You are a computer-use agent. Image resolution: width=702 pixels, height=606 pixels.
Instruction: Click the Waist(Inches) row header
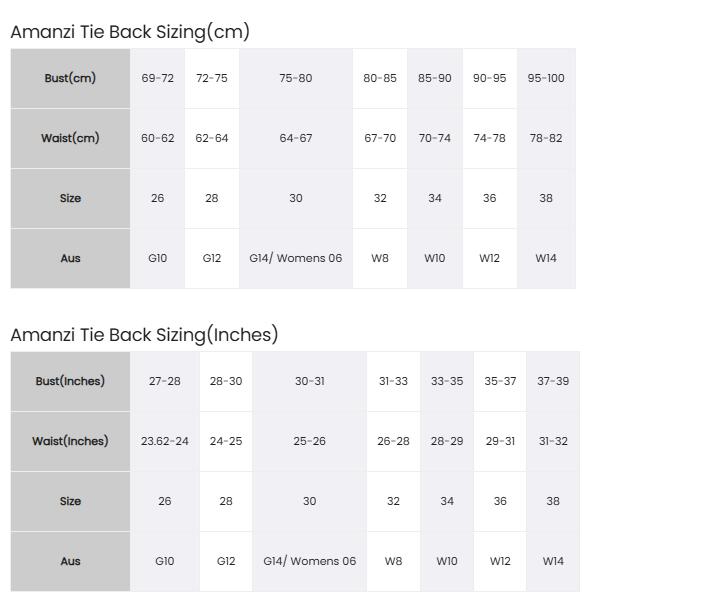click(x=70, y=441)
